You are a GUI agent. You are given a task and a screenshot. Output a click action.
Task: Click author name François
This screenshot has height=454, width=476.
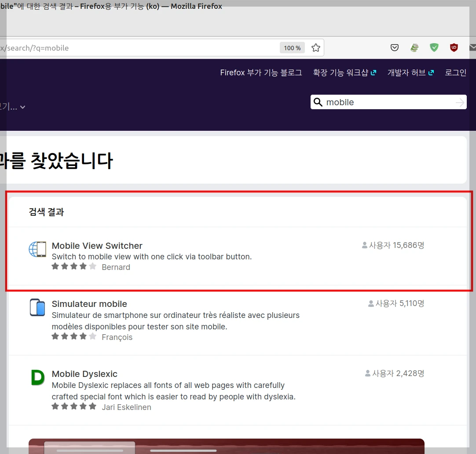117,337
